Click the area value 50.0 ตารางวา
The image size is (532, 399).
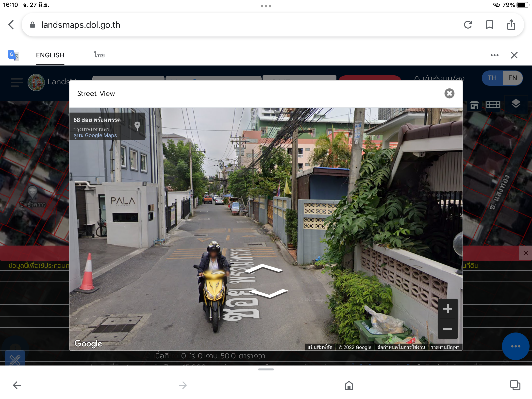pyautogui.click(x=243, y=356)
